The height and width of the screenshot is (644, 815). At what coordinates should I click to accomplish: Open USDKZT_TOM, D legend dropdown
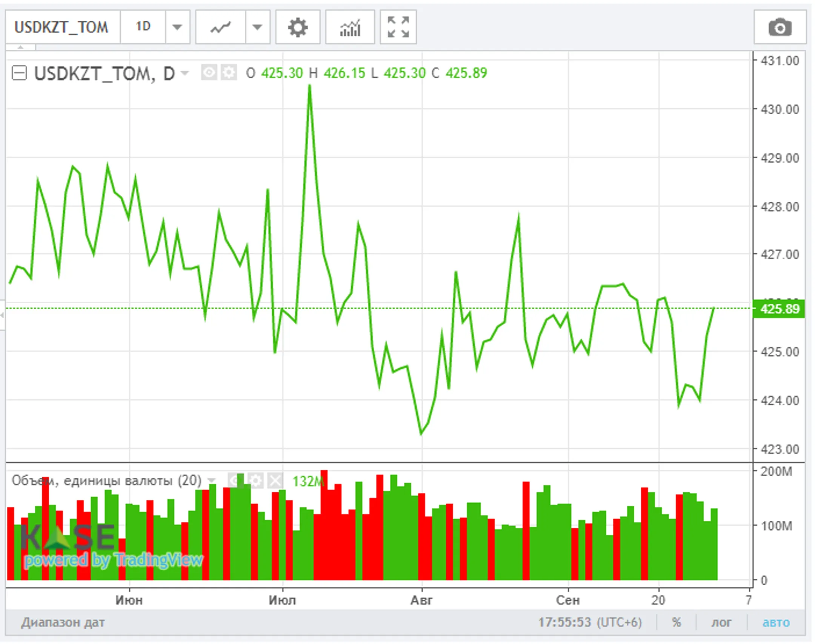pyautogui.click(x=185, y=73)
